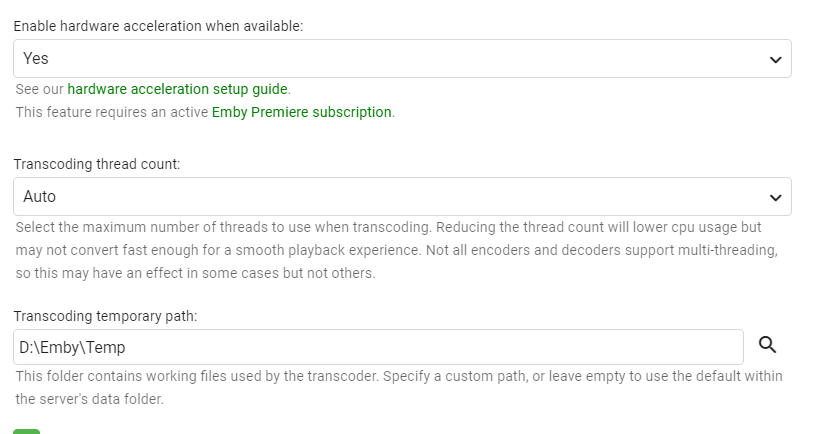Click the hardware acceleration dropdown chevron
The image size is (826, 434).
(x=775, y=59)
